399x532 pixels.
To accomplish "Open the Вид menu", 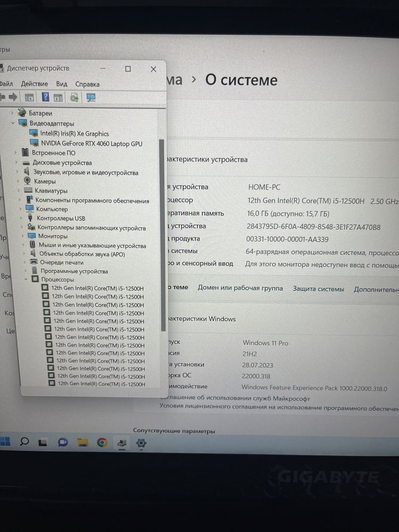I will point(61,84).
